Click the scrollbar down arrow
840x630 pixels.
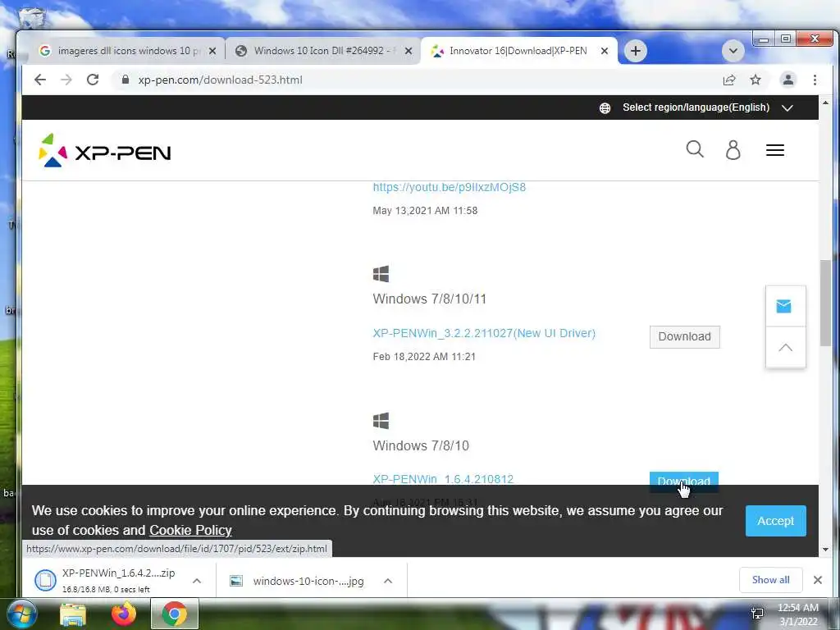pyautogui.click(x=825, y=550)
